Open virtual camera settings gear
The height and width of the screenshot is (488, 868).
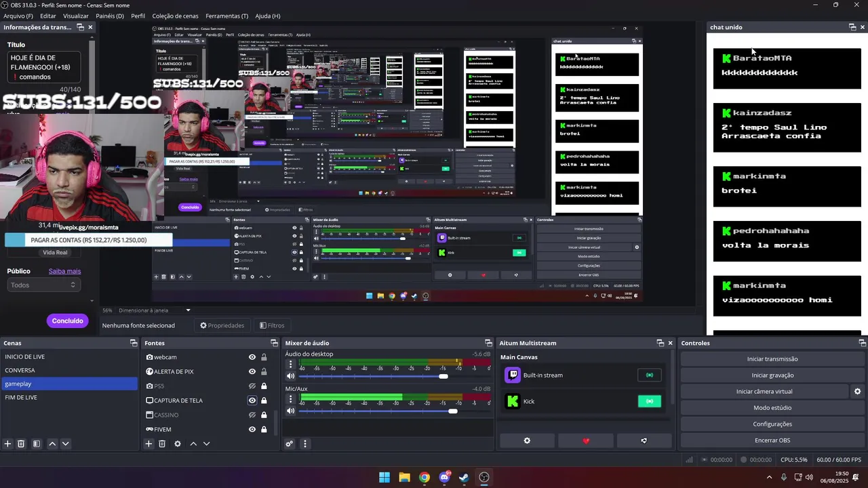pos(857,391)
